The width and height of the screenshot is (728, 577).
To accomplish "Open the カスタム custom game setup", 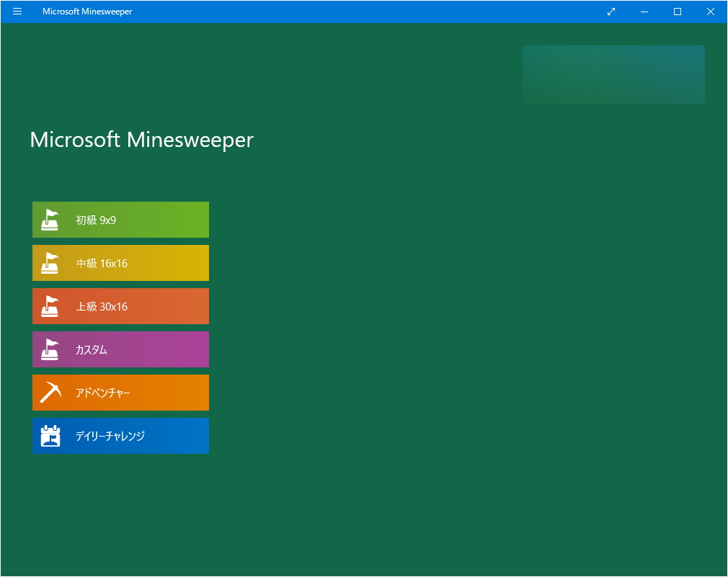I will [120, 349].
